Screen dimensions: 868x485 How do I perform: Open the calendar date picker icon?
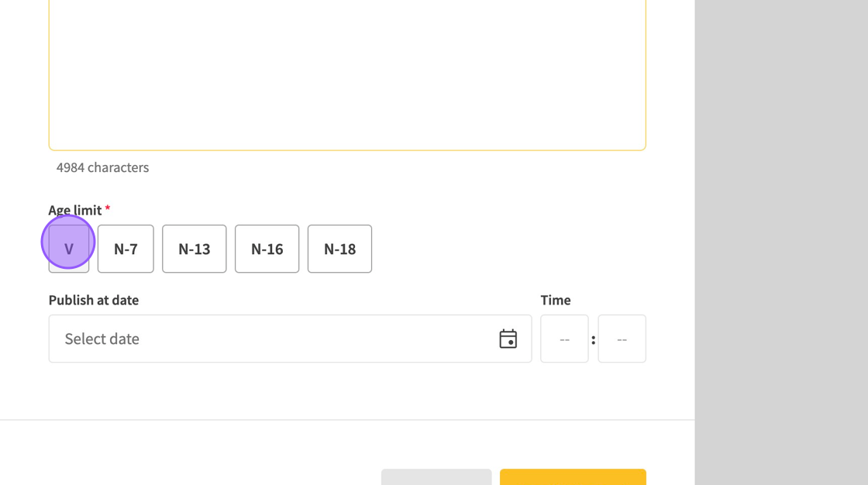click(x=508, y=339)
